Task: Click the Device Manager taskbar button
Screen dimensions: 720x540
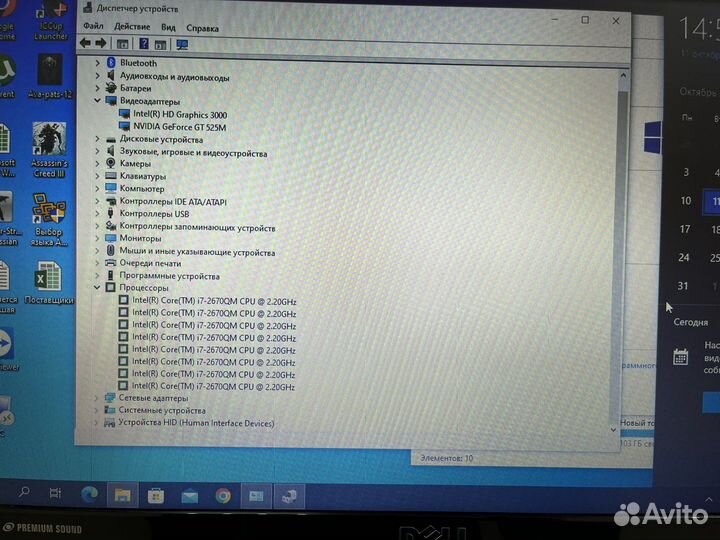Action: click(289, 497)
